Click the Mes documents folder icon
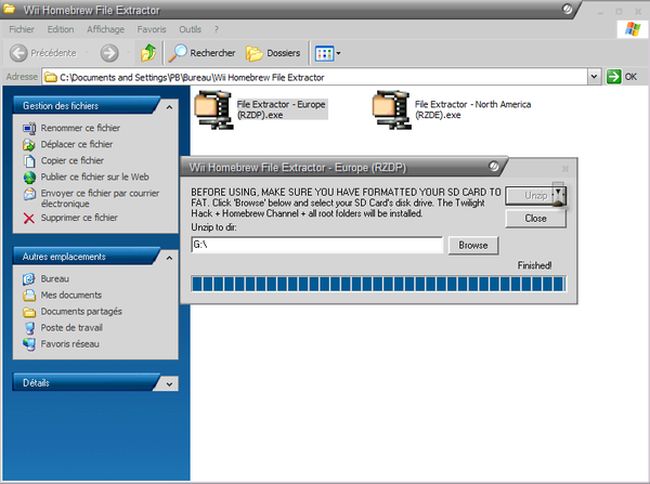This screenshot has width=650, height=484. [29, 295]
